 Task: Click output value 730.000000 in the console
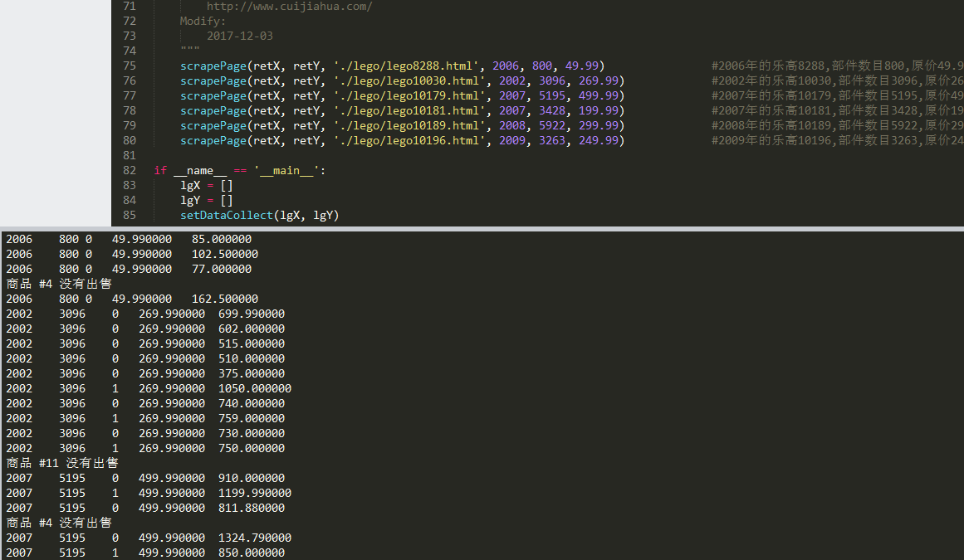(252, 433)
